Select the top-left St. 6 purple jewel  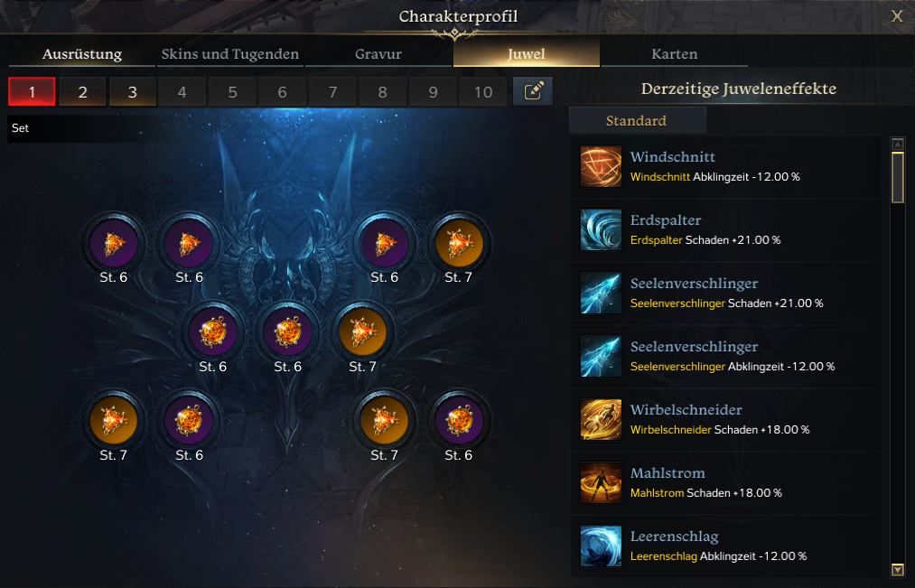[113, 244]
